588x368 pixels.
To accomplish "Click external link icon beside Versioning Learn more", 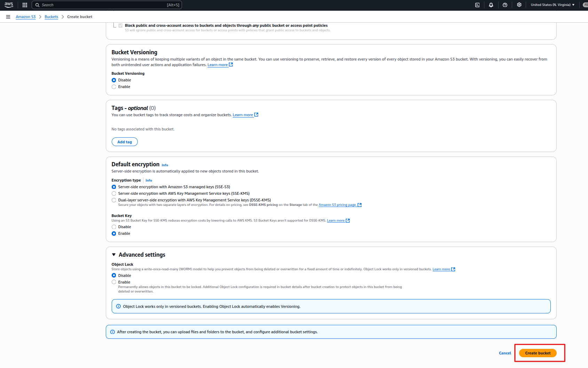I will point(231,65).
